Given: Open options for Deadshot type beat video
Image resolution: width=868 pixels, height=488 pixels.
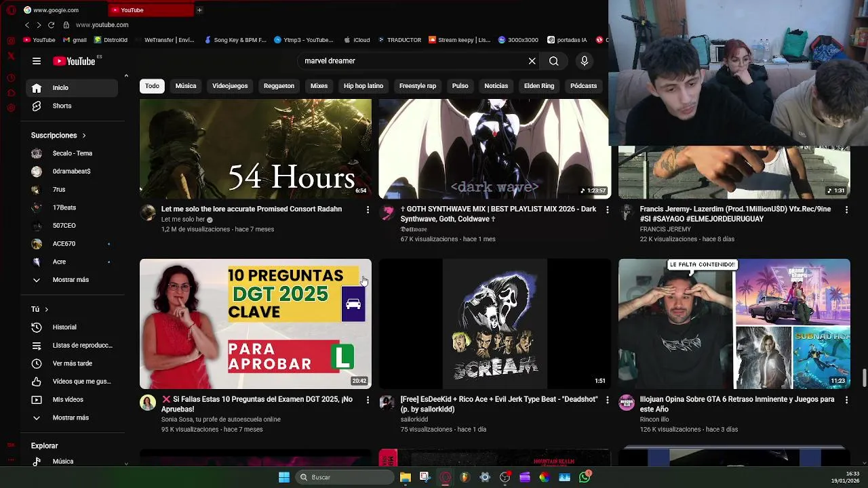Looking at the screenshot, I should [607, 401].
